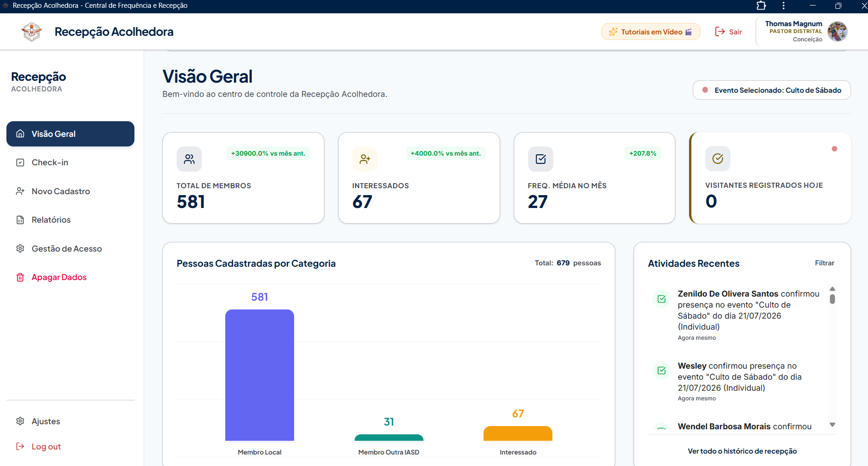Click the Apagar Dados trash icon
This screenshot has width=868, height=466.
tap(20, 277)
